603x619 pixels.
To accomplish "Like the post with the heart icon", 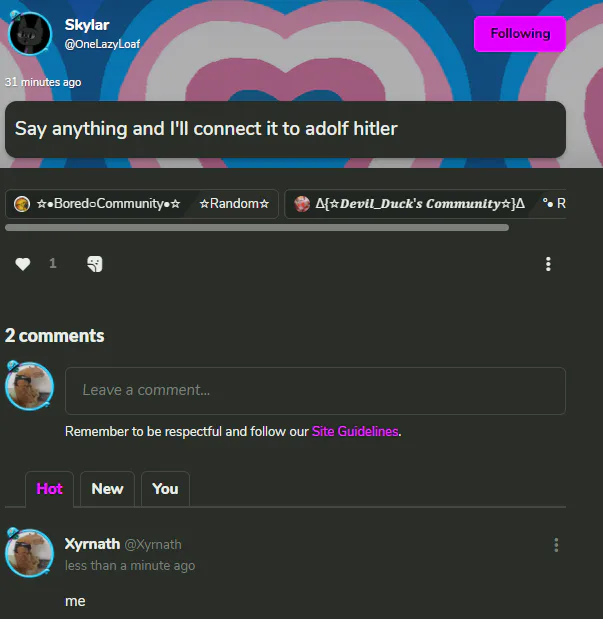I will point(23,264).
